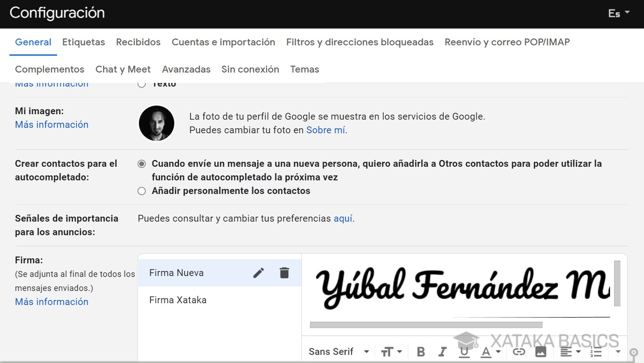The width and height of the screenshot is (644, 363).
Task: Underline the signature text
Action: click(x=464, y=351)
